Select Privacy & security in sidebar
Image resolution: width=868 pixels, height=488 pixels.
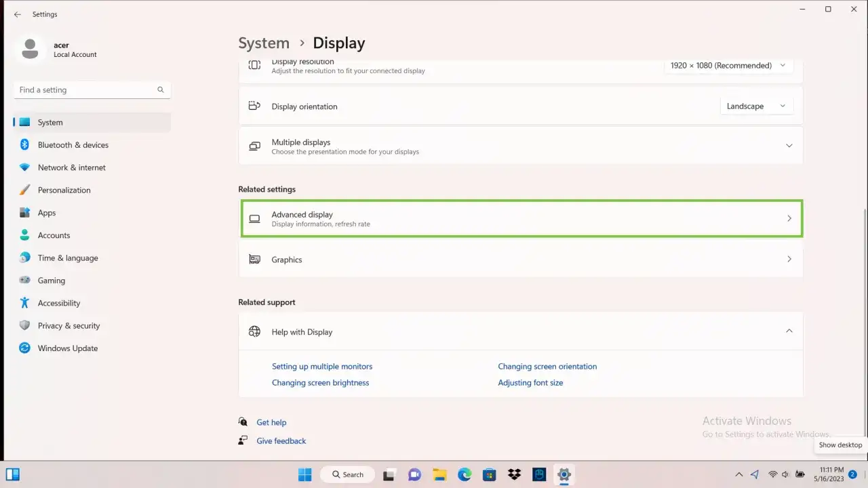click(x=68, y=326)
